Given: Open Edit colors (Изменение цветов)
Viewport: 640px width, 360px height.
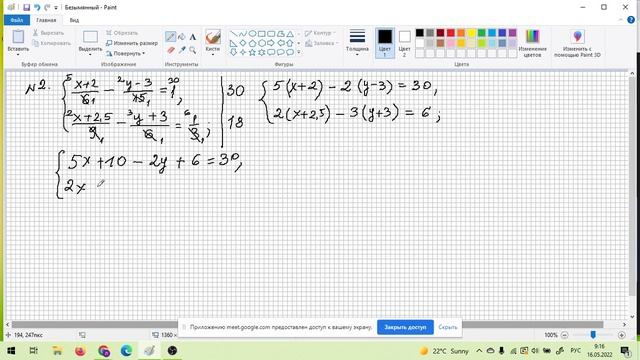Looking at the screenshot, I should [x=532, y=43].
